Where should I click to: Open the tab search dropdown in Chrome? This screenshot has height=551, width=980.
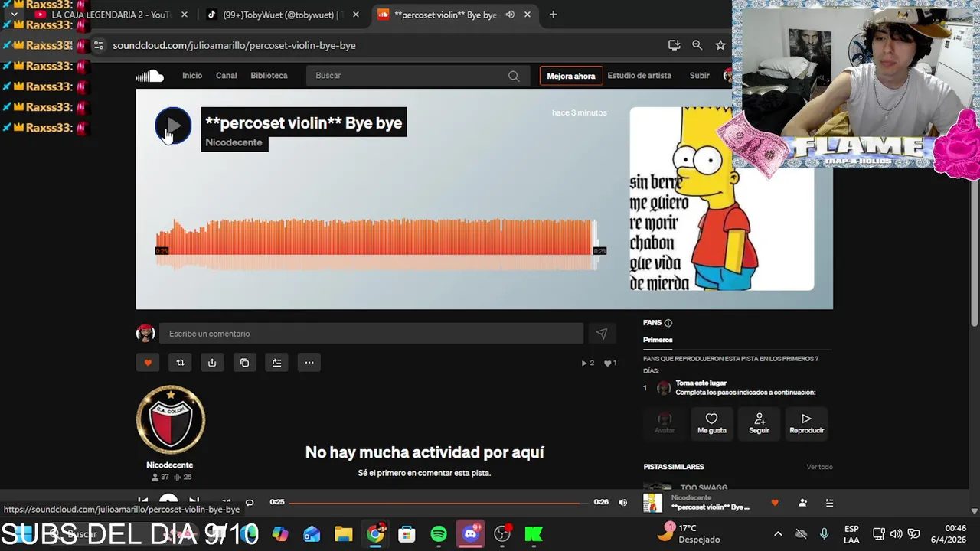[14, 15]
